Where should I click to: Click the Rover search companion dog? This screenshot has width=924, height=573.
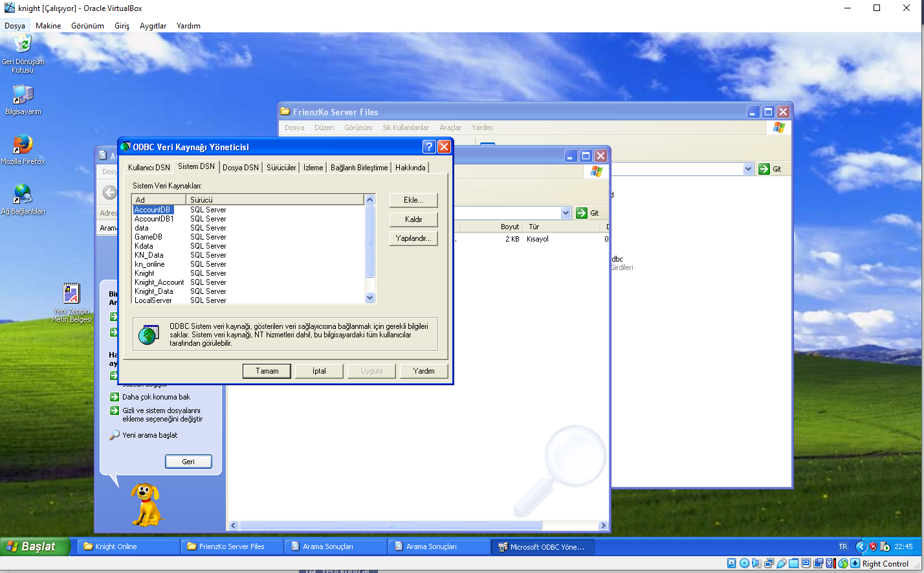click(x=146, y=504)
